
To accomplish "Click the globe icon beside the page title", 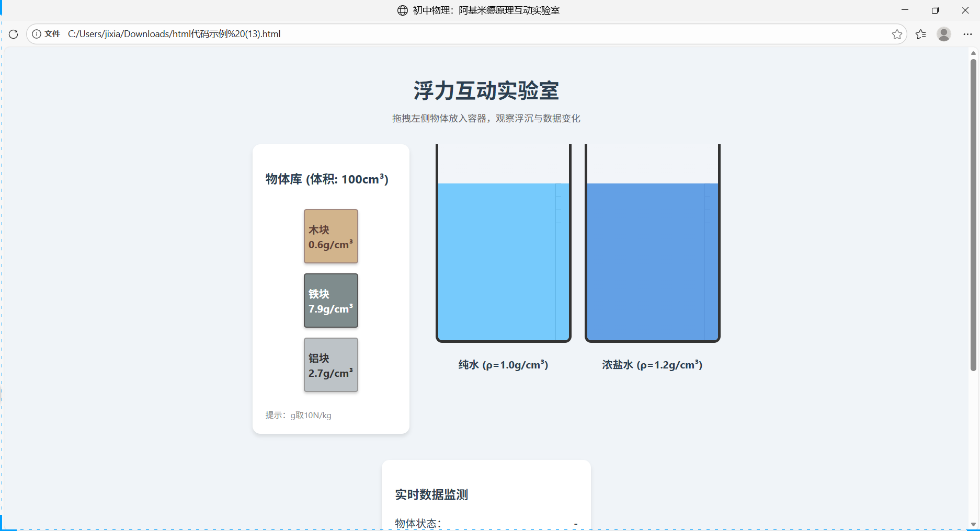I will click(x=401, y=10).
